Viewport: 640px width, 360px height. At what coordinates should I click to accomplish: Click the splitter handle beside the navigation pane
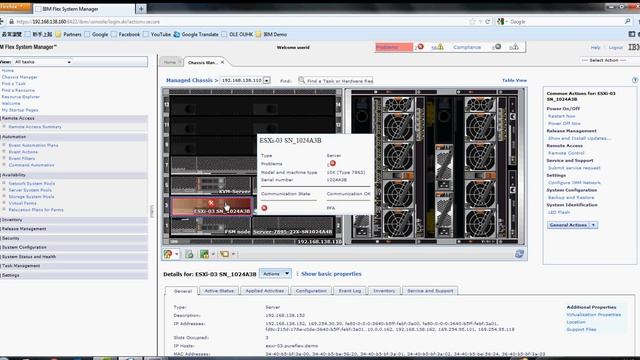(x=152, y=211)
